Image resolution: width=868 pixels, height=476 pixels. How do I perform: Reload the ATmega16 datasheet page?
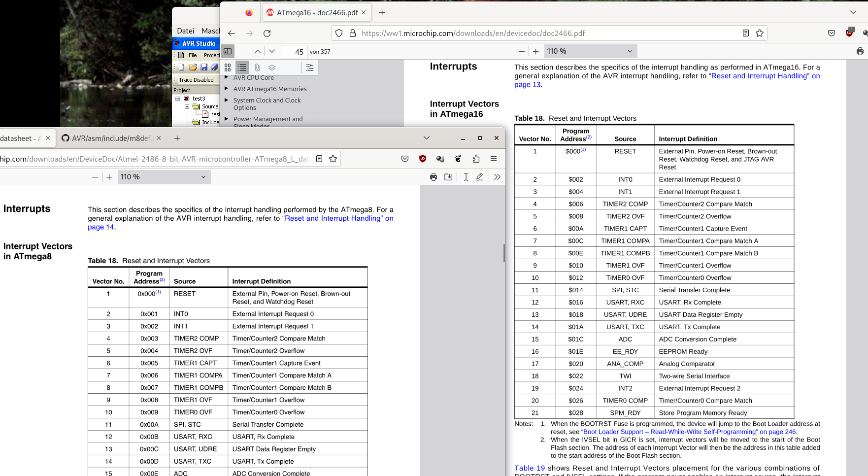click(267, 33)
